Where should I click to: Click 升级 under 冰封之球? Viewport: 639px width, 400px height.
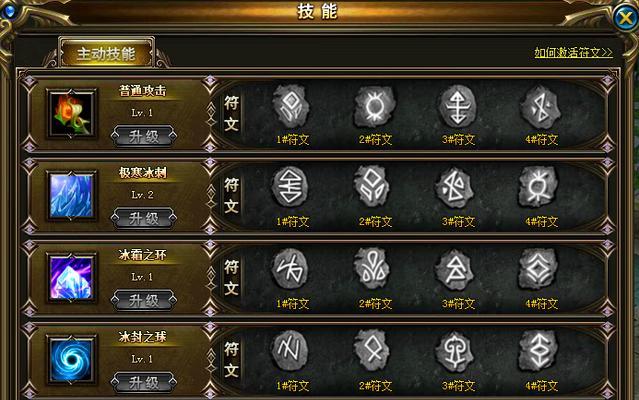click(x=144, y=383)
